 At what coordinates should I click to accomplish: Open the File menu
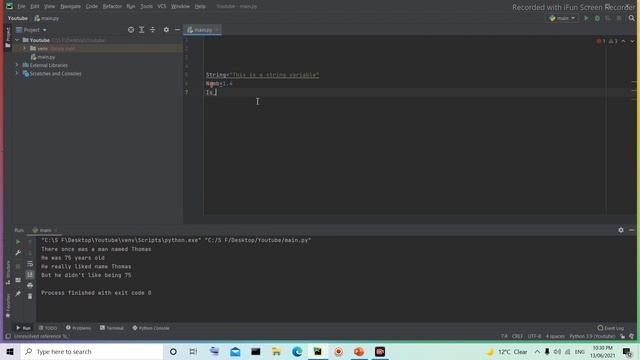(x=21, y=7)
